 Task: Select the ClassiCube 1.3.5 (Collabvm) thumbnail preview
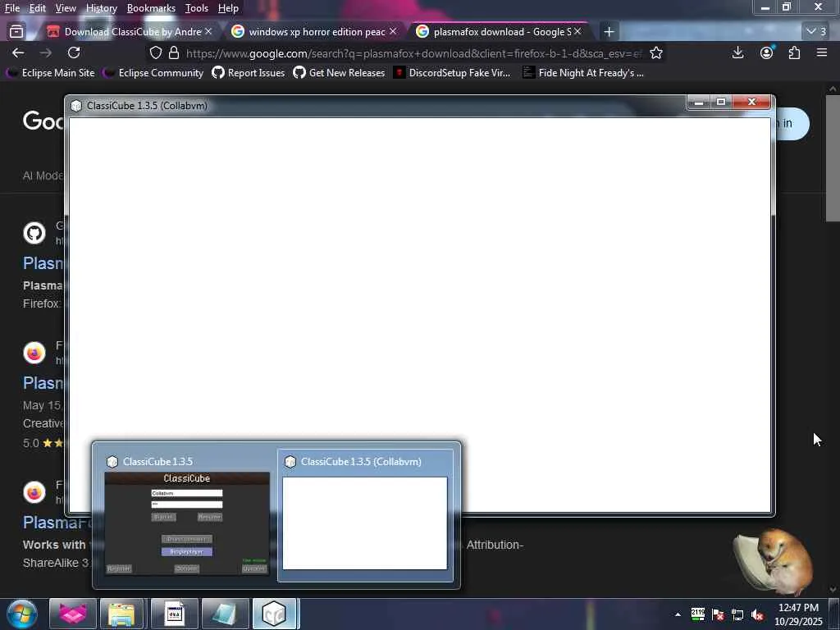click(365, 515)
